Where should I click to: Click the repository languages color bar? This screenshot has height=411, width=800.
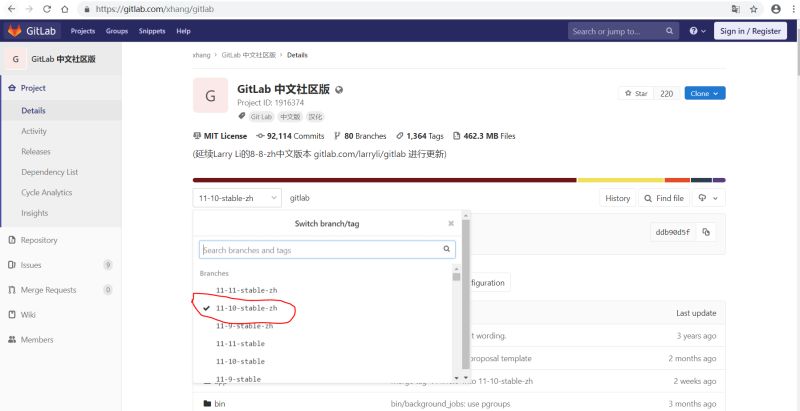click(459, 180)
